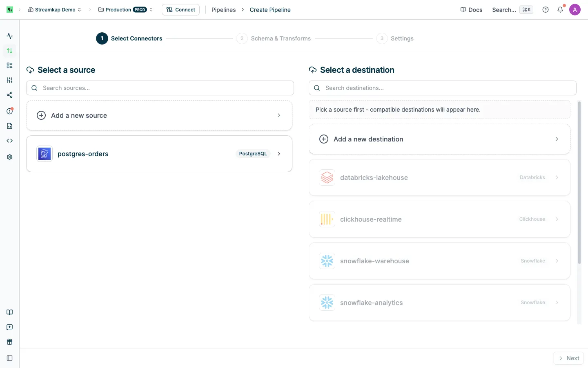Click the destinations list scrollbar
The image size is (588, 368).
click(579, 183)
